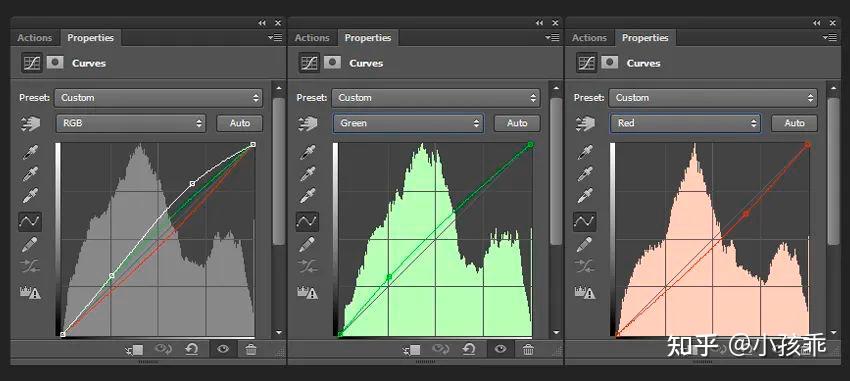
Task: Click the layer mask icon in Red panel
Action: [x=610, y=62]
